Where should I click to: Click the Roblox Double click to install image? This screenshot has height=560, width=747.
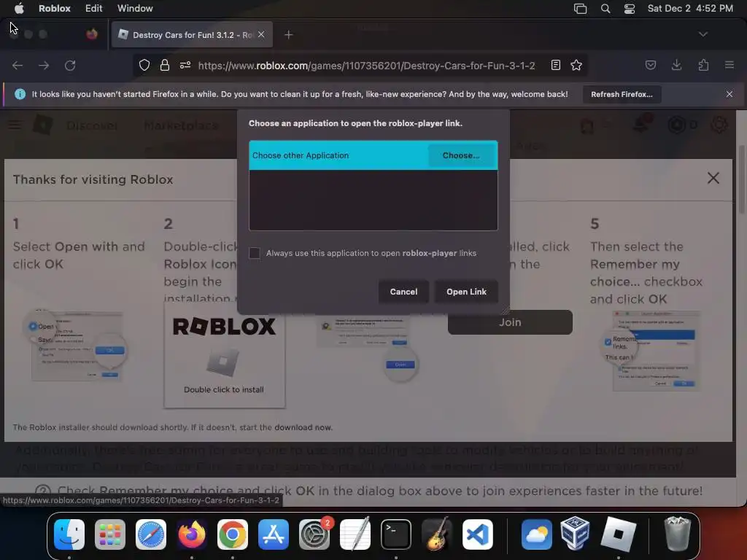click(225, 356)
